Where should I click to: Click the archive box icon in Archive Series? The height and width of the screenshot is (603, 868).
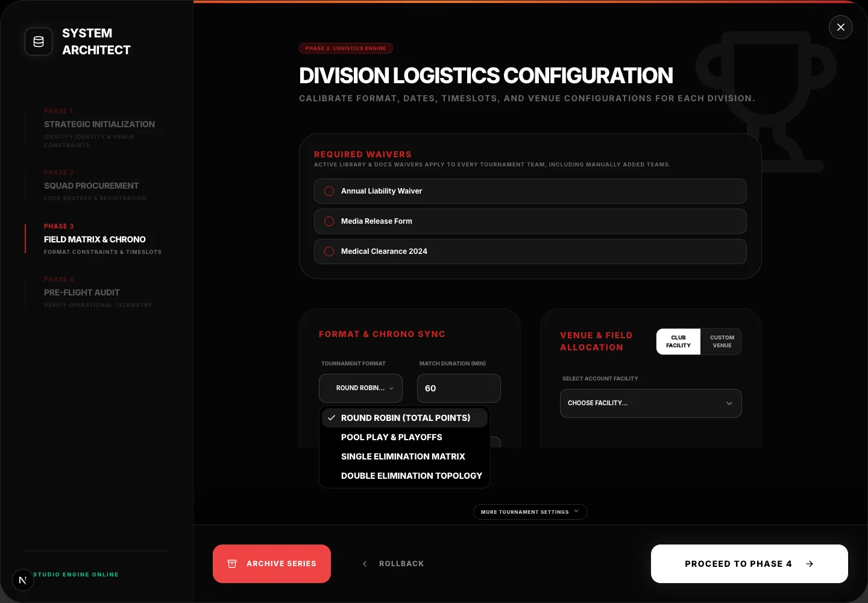tap(232, 564)
